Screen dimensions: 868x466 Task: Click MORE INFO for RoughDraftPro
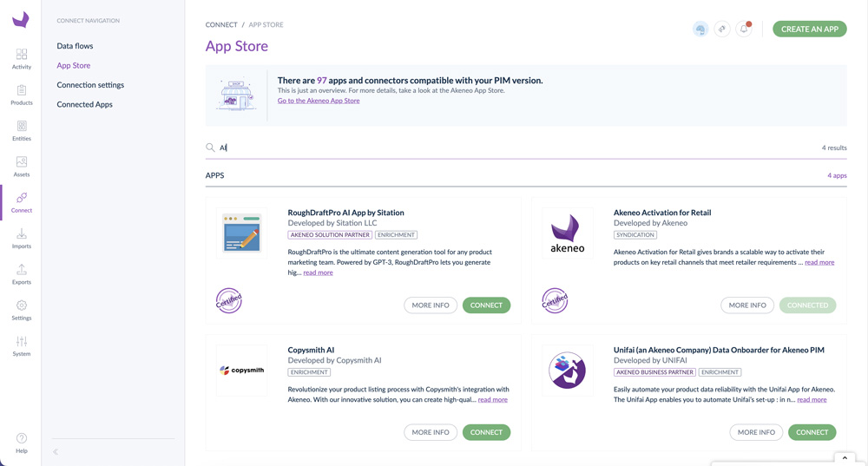coord(431,305)
